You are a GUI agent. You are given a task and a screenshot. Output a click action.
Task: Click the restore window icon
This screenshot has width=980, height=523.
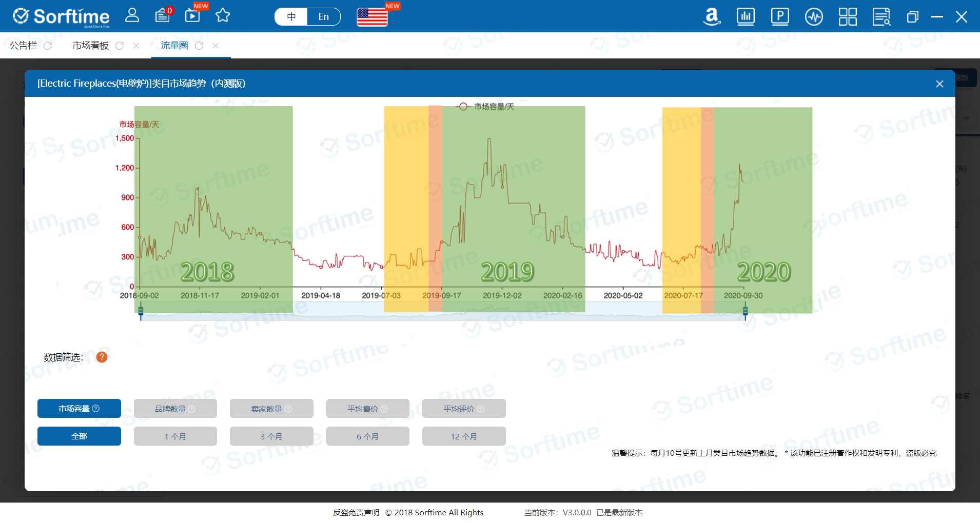(x=912, y=17)
